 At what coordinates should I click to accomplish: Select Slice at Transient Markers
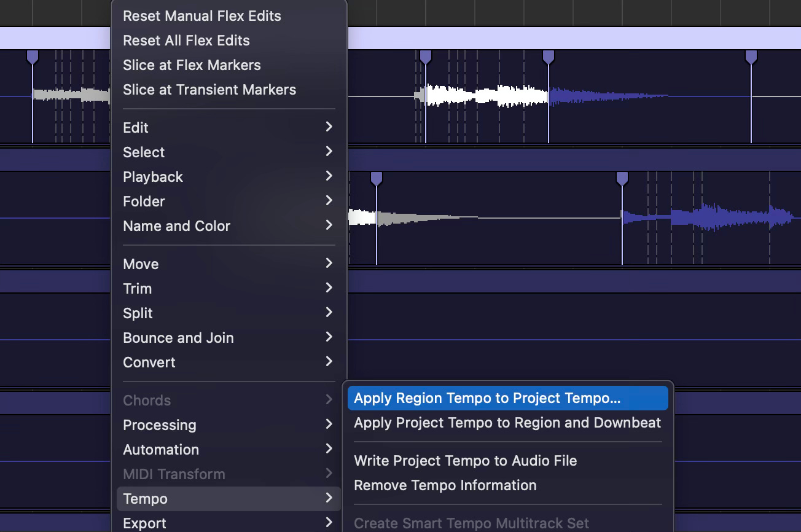click(229, 90)
